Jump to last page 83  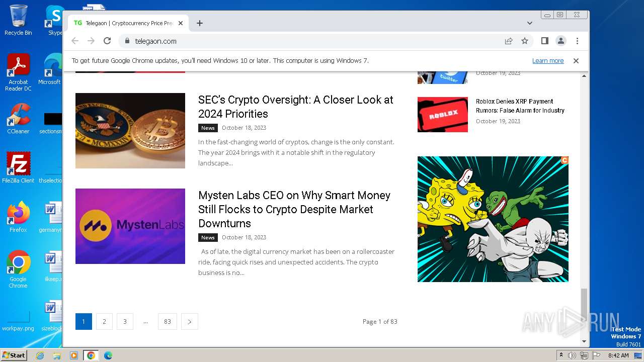pyautogui.click(x=168, y=322)
